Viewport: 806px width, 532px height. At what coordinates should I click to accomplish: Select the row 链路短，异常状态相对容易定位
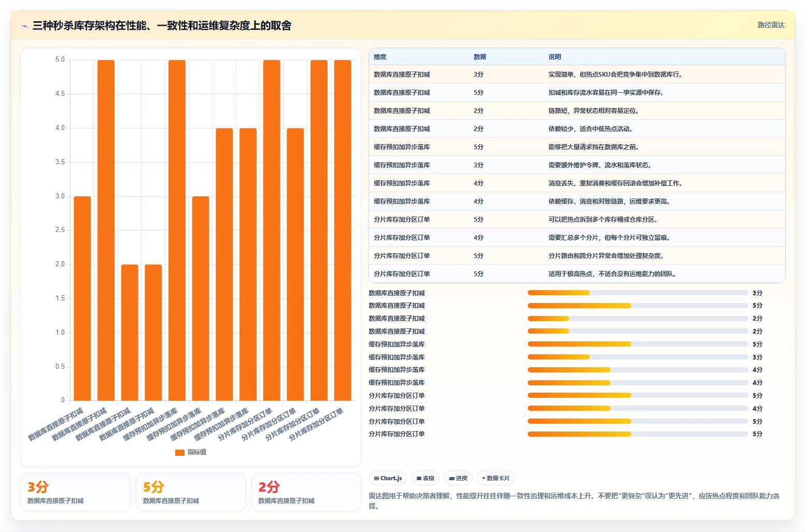tap(577, 111)
